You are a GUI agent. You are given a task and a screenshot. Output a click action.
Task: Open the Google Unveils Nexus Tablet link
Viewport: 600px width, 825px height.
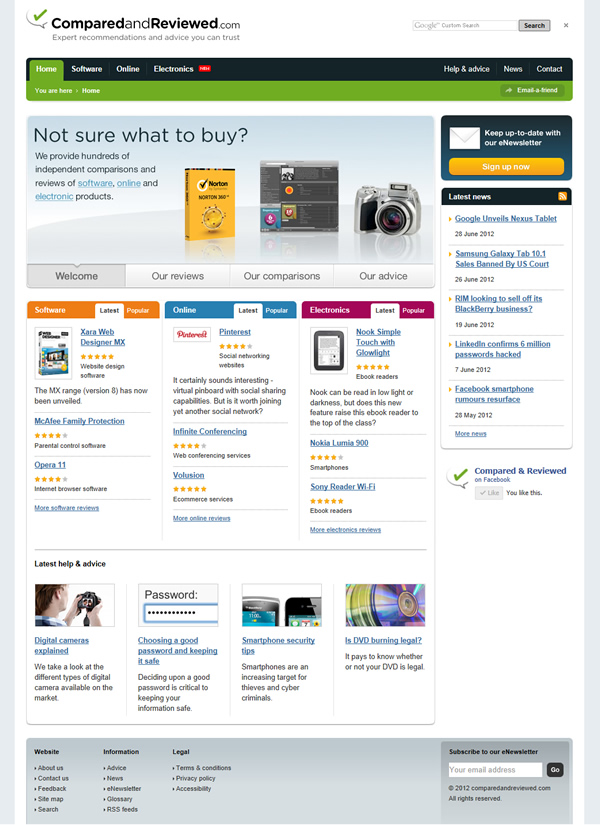tap(505, 218)
